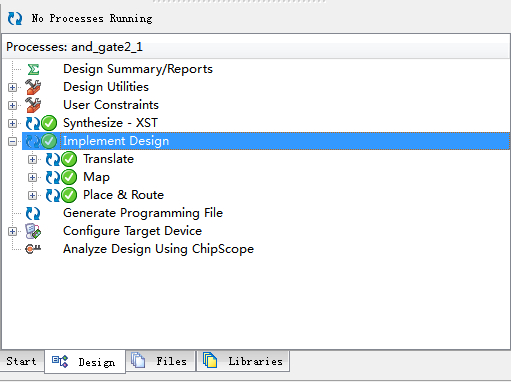Click the sigma icon for Design Summary/Reports
This screenshot has width=511, height=382.
pyautogui.click(x=33, y=70)
